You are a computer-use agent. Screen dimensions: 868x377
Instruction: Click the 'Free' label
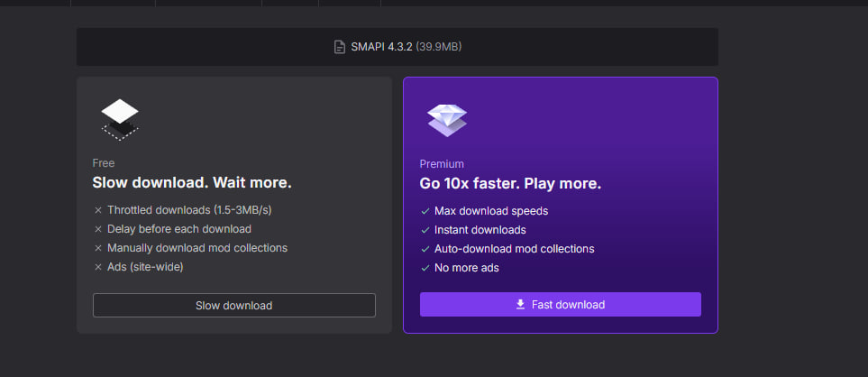(104, 163)
